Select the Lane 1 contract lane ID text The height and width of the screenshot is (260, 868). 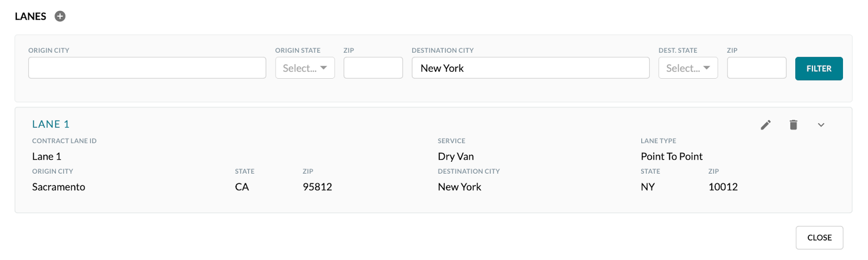tap(47, 156)
